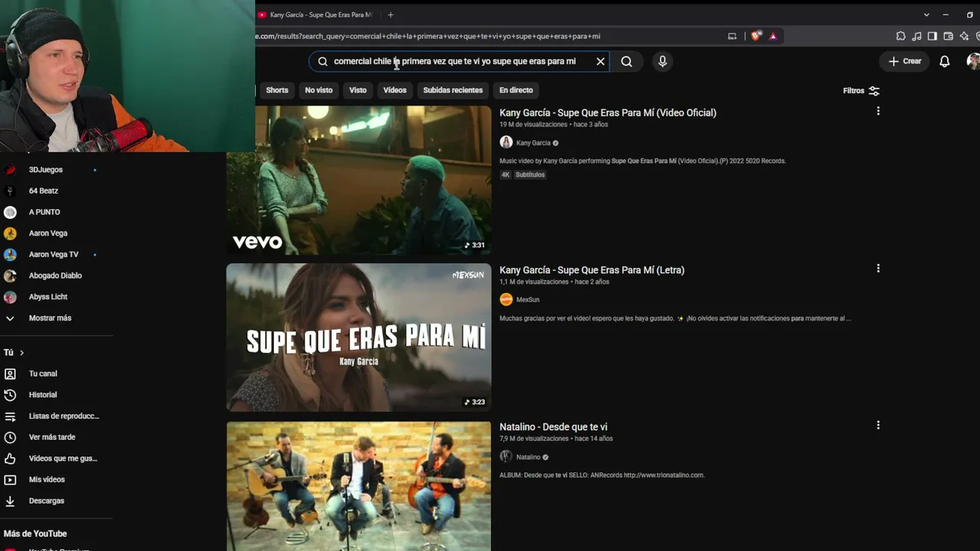The image size is (980, 551).
Task: Open the video title Supe Que Eras Para Mí (Video Oficial)
Action: (x=608, y=112)
